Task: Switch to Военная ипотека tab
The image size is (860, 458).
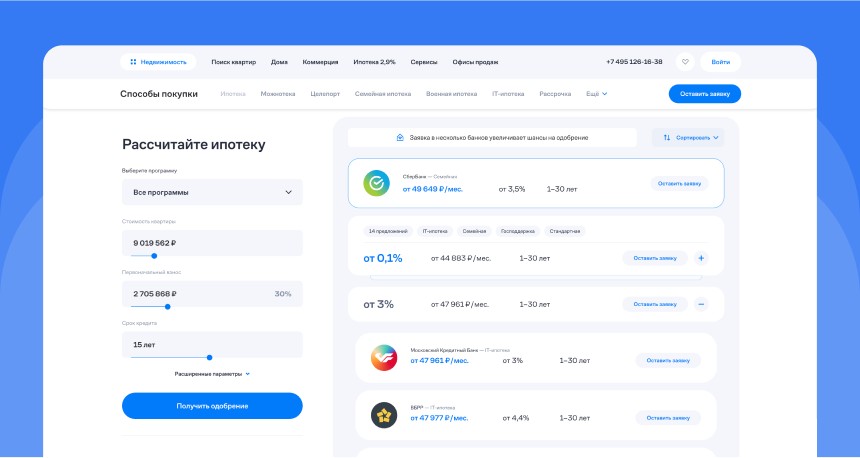Action: coord(451,94)
